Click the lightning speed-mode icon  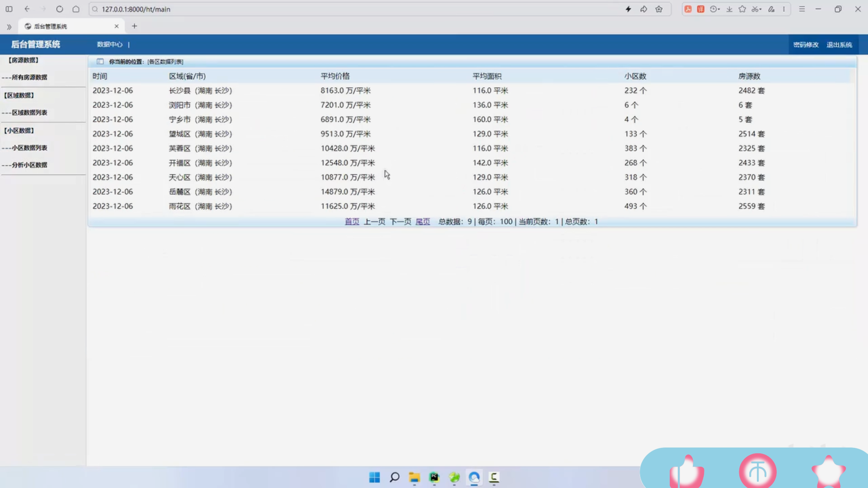point(628,9)
